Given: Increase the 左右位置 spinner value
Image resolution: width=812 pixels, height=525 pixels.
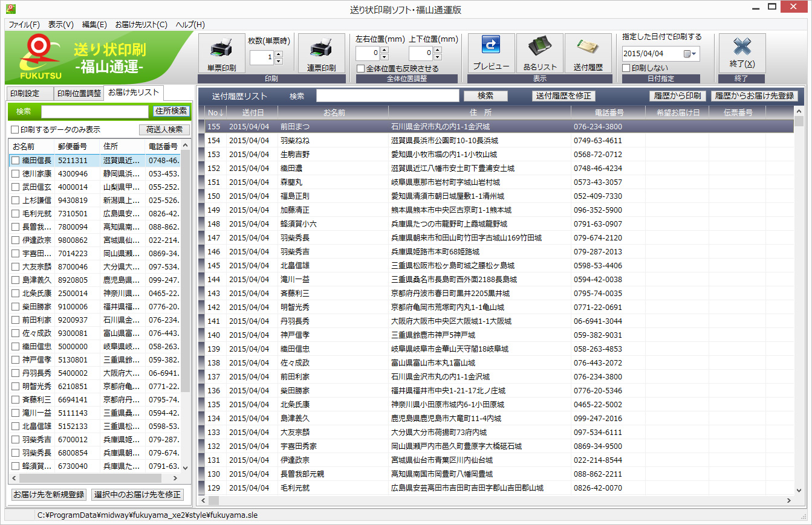Looking at the screenshot, I should (385, 50).
